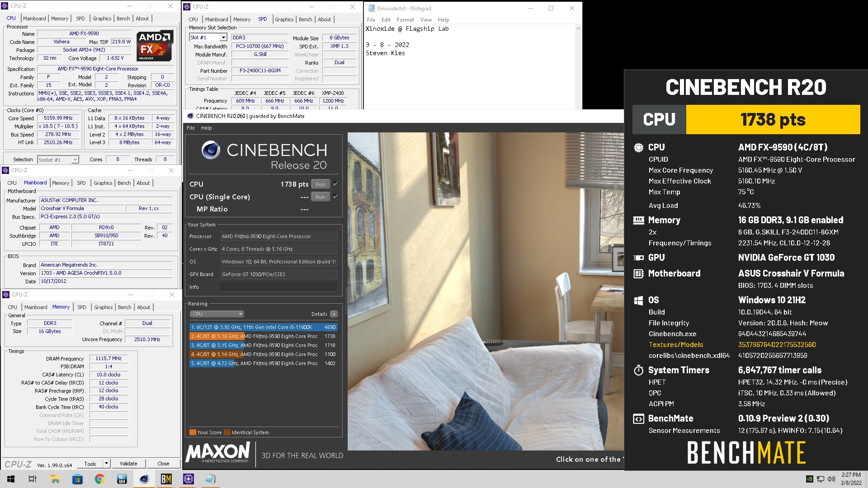Click the System Timers stopwatch icon
The image size is (868, 488).
click(x=638, y=370)
